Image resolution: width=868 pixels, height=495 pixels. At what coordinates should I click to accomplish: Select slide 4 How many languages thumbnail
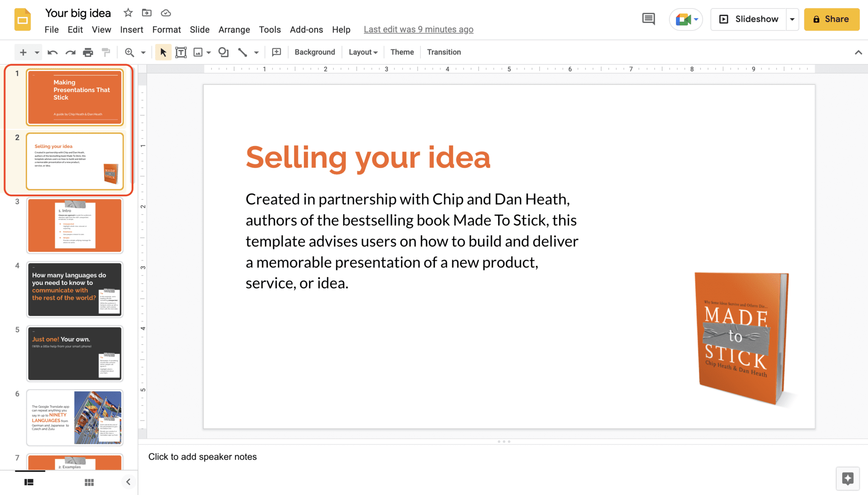pos(75,290)
